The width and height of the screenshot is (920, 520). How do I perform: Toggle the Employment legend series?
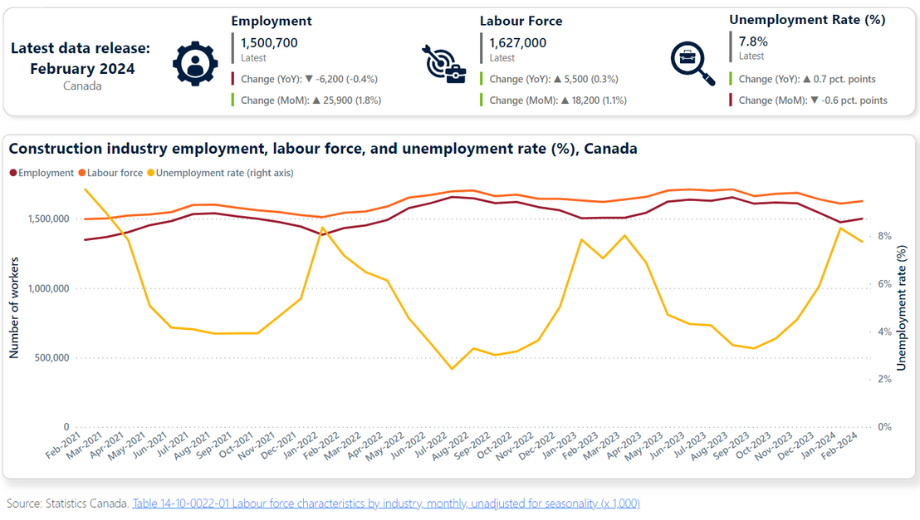(42, 173)
